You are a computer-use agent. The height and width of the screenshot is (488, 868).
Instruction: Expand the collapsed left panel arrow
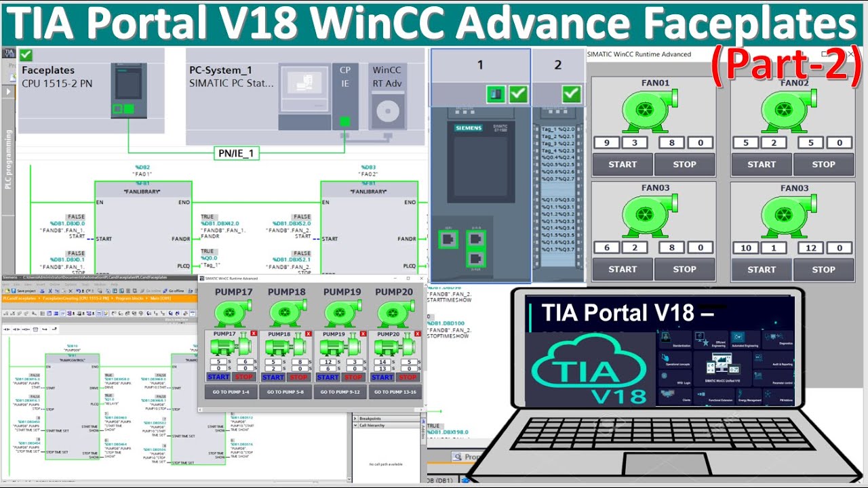9,91
